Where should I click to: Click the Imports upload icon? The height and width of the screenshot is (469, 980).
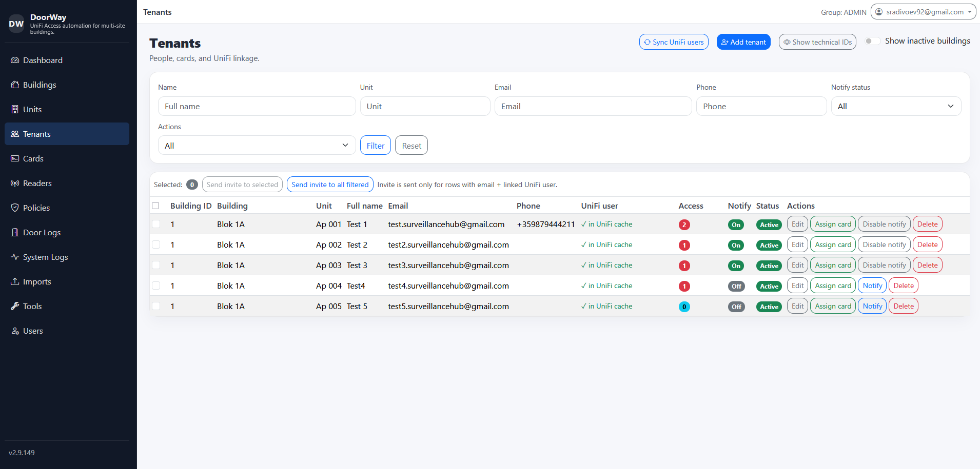coord(15,282)
